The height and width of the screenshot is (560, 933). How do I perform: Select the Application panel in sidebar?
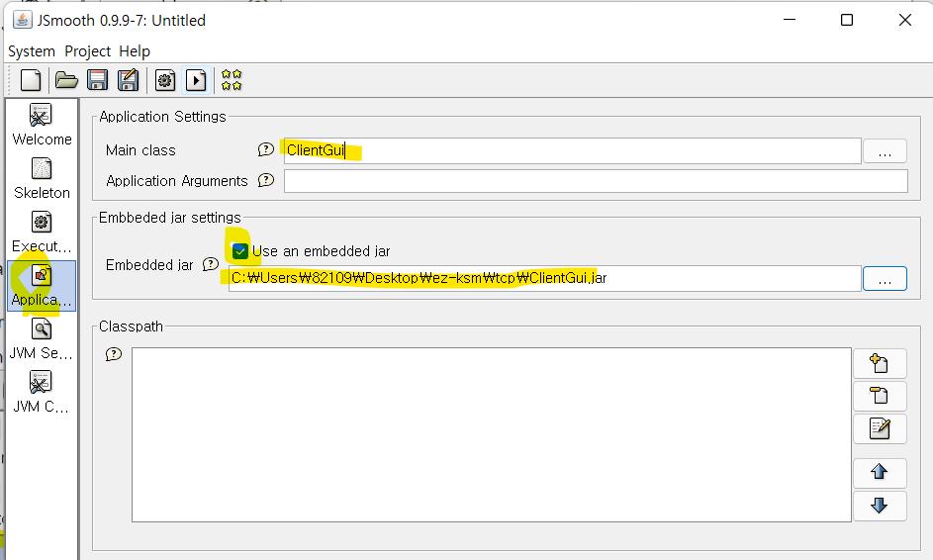tap(42, 286)
